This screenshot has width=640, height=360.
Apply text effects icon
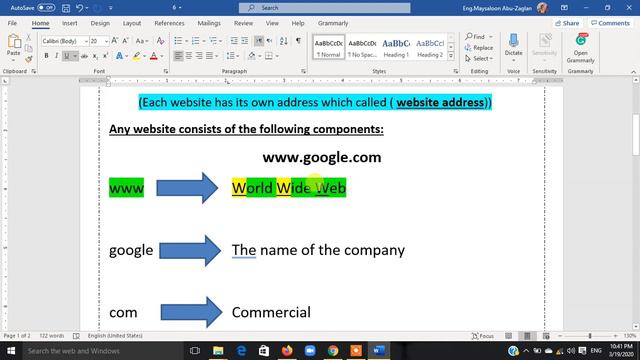coord(119,56)
